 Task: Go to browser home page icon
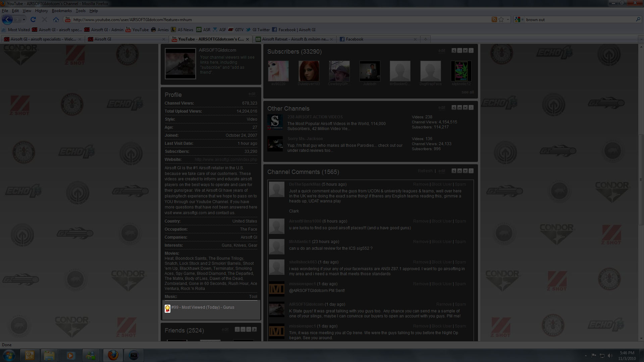[x=56, y=19]
